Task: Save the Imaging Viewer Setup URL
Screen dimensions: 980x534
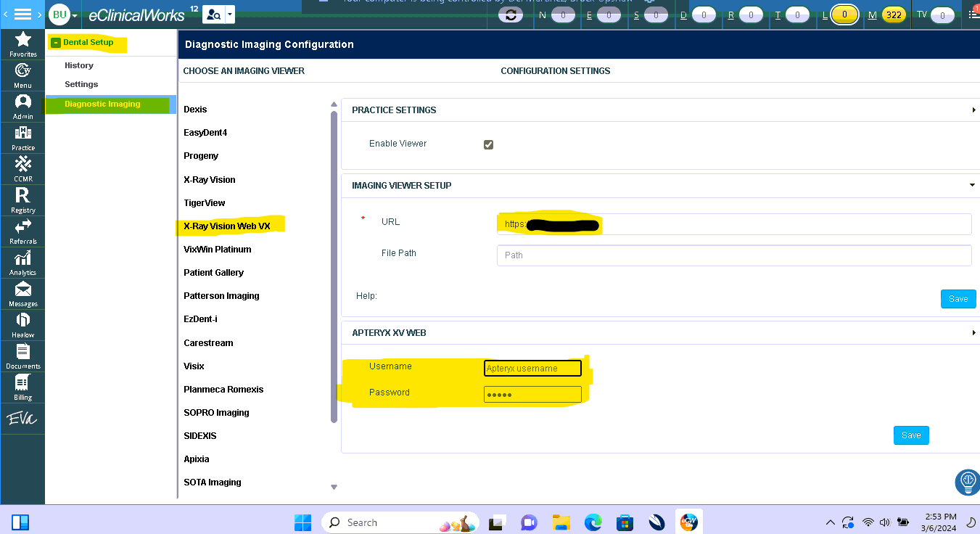Action: (958, 299)
